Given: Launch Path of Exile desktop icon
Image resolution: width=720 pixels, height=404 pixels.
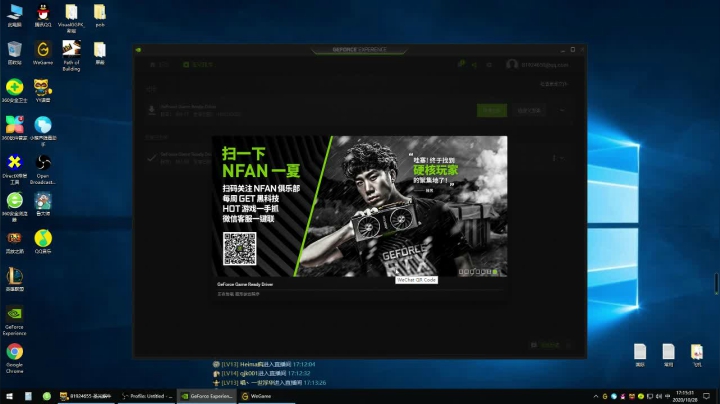Looking at the screenshot, I should click(x=14, y=242).
